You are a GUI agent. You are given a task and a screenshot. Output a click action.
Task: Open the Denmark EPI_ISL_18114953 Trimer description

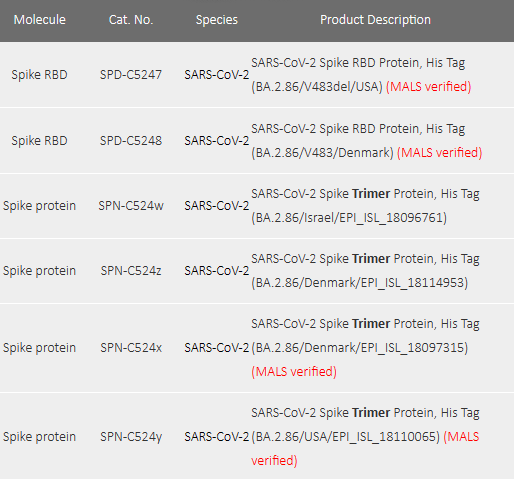click(x=365, y=271)
